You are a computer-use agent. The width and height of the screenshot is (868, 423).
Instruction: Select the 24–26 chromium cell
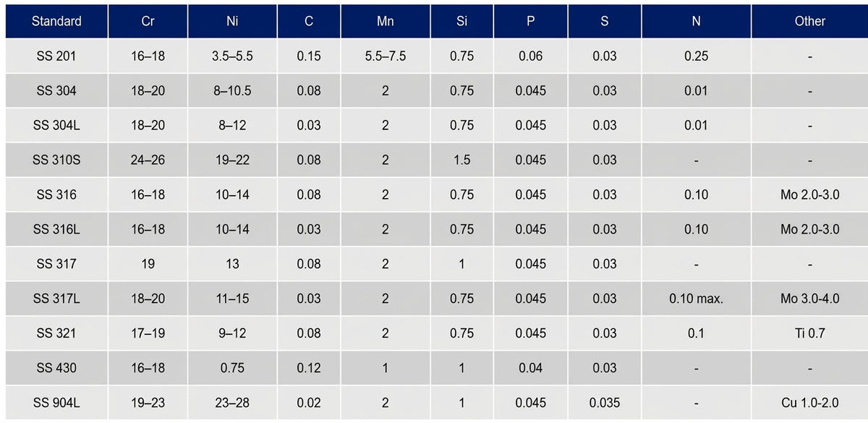(148, 161)
